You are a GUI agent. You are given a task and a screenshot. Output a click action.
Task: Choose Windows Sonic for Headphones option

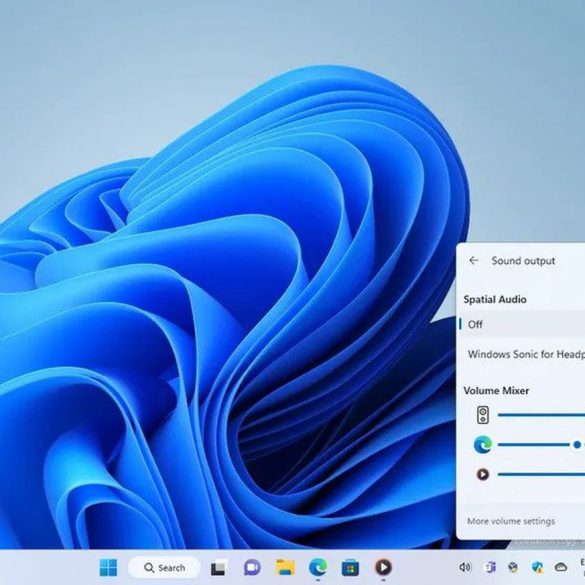(x=522, y=354)
